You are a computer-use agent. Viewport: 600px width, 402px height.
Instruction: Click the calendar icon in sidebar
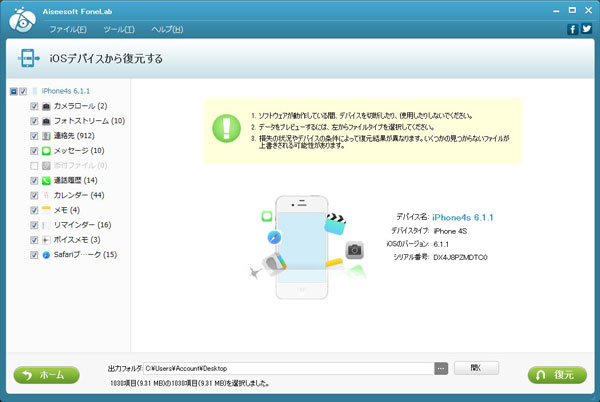(46, 195)
